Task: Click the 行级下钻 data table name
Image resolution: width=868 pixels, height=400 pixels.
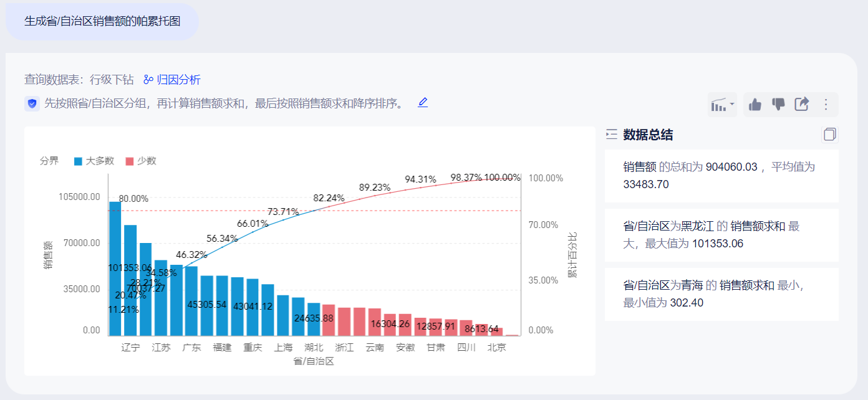Action: (x=112, y=80)
